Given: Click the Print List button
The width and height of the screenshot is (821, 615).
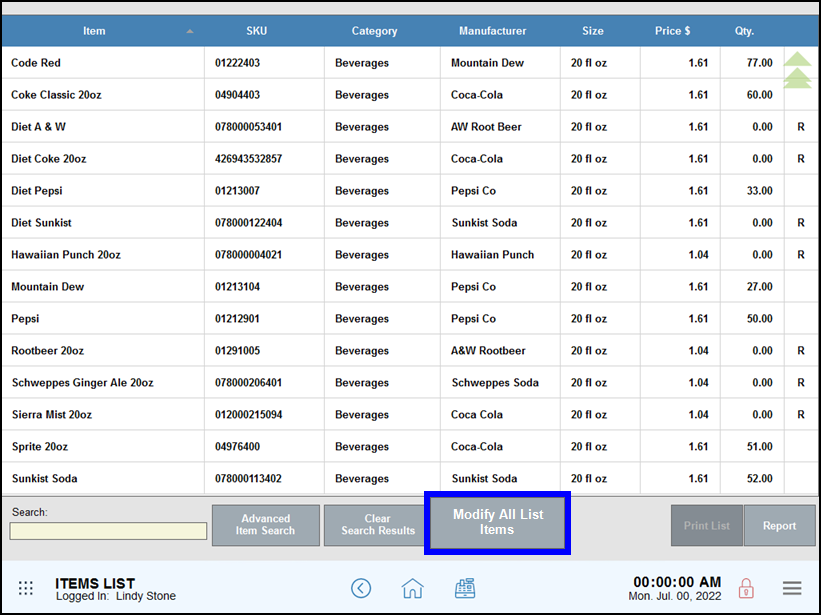Looking at the screenshot, I should [706, 525].
